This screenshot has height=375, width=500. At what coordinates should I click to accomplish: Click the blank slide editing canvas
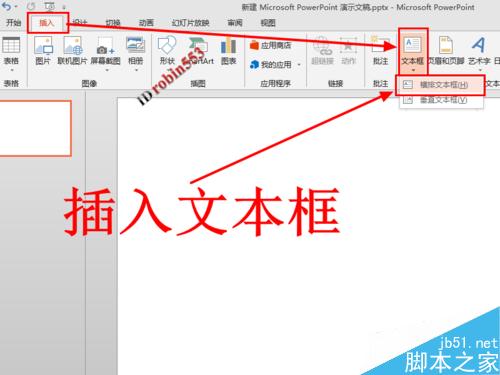pos(308,237)
